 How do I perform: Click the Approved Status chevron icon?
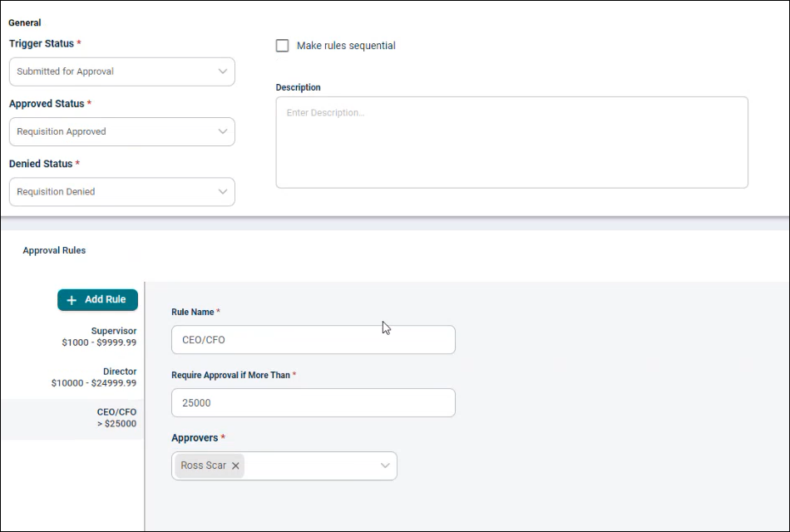tap(223, 131)
